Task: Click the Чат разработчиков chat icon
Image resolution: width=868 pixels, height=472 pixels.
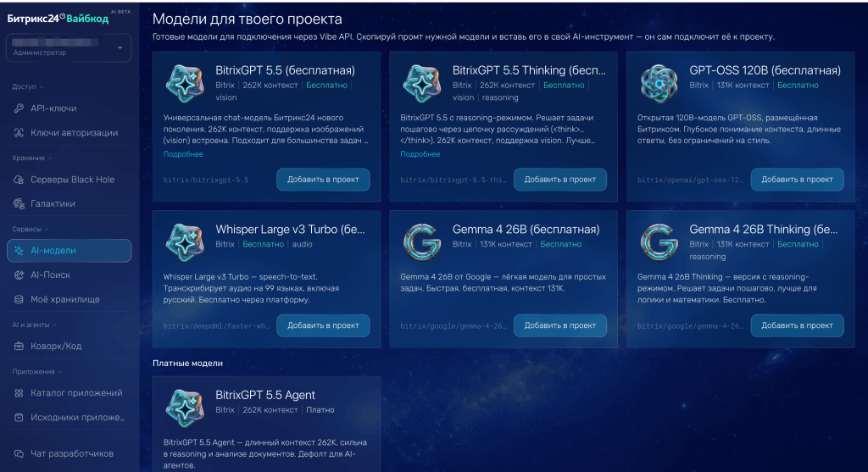Action: click(x=19, y=453)
